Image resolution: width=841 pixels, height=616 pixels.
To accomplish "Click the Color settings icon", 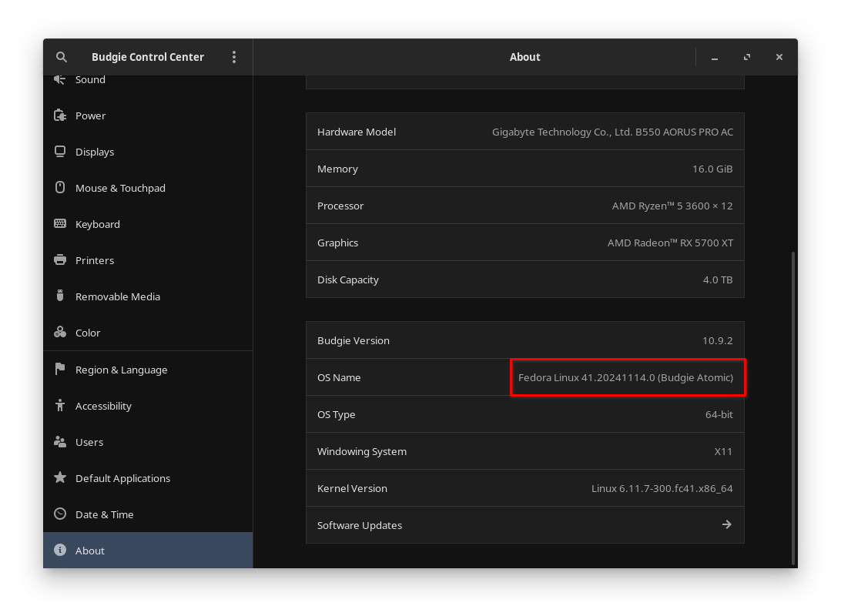I will [x=60, y=333].
